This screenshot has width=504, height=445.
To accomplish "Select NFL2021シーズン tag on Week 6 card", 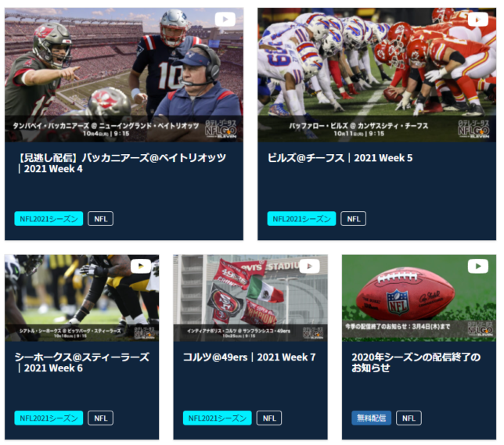I will click(49, 418).
